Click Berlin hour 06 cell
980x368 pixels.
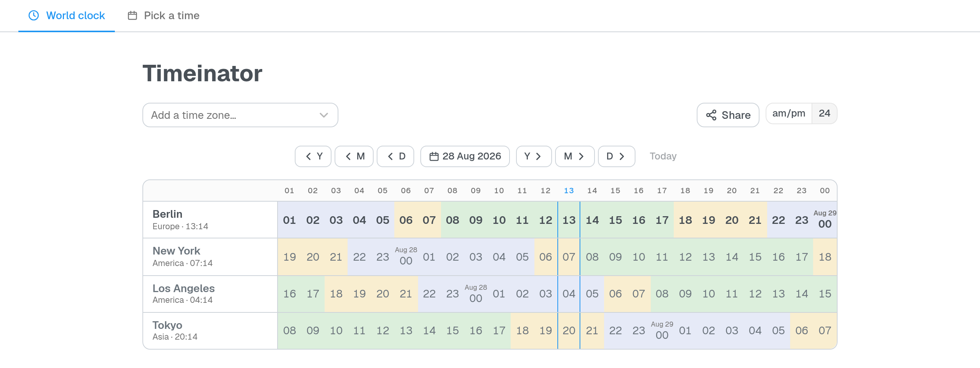point(406,220)
